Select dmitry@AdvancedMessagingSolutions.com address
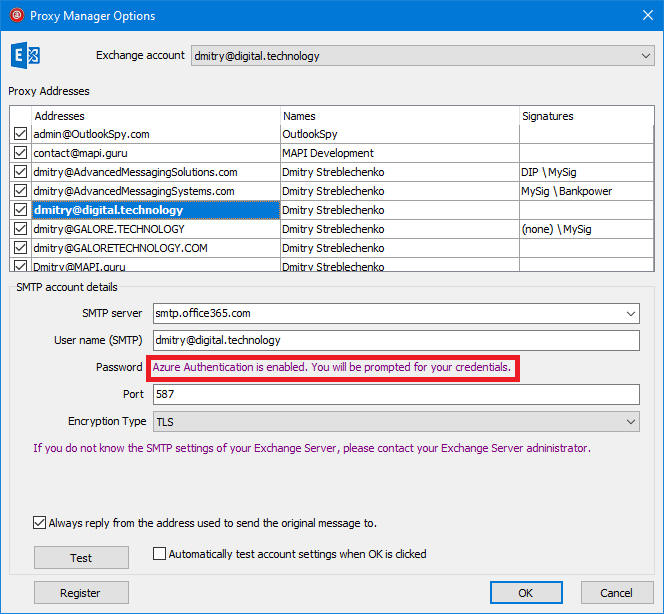The width and height of the screenshot is (664, 614). click(155, 172)
